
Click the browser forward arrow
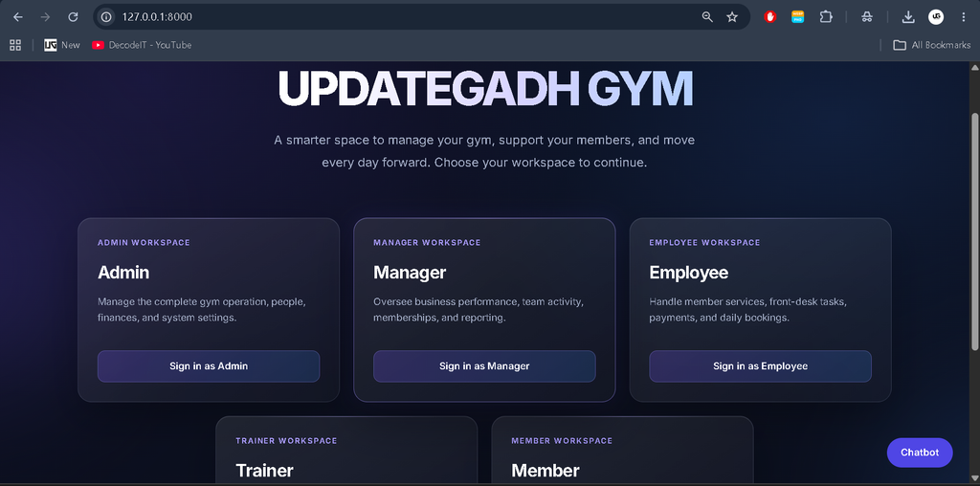pos(45,17)
